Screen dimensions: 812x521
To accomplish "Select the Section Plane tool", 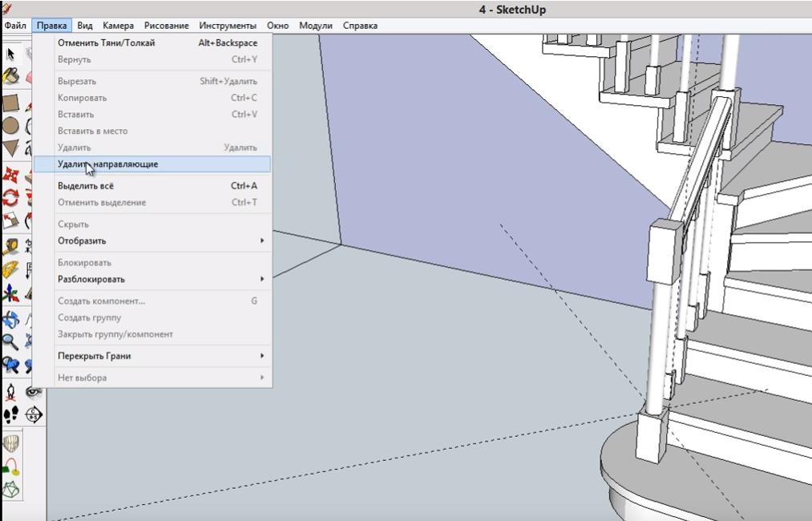I will tap(34, 414).
